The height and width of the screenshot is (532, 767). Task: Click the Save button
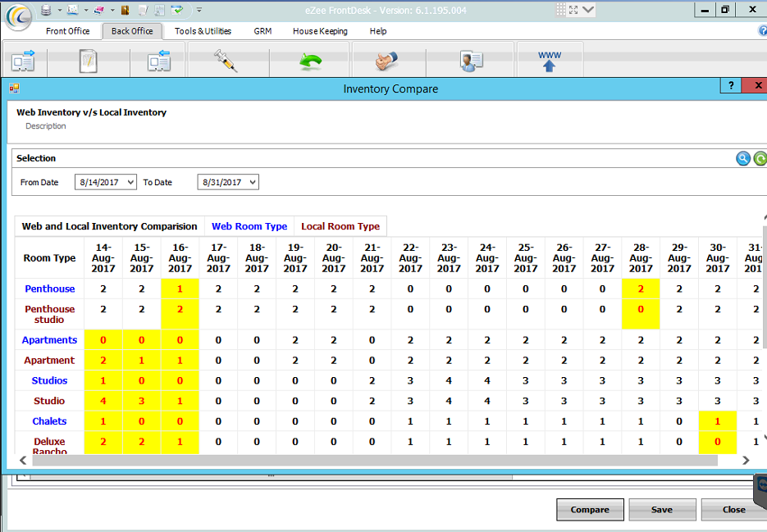[x=662, y=510]
